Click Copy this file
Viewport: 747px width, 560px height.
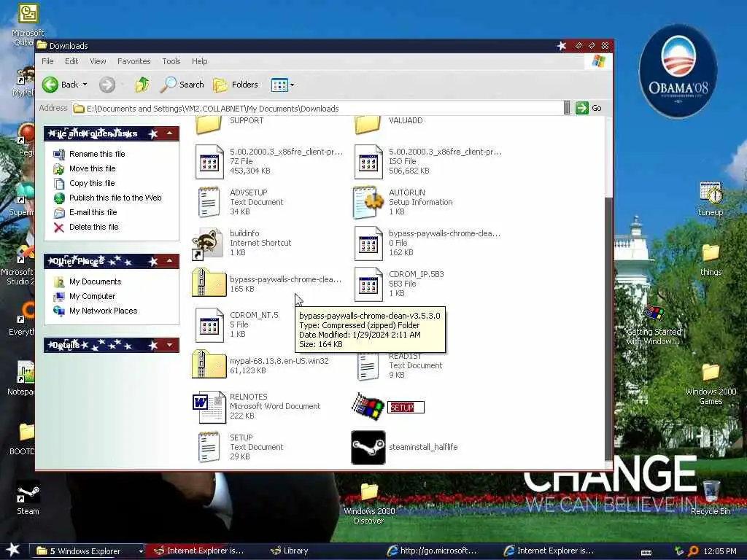click(92, 183)
